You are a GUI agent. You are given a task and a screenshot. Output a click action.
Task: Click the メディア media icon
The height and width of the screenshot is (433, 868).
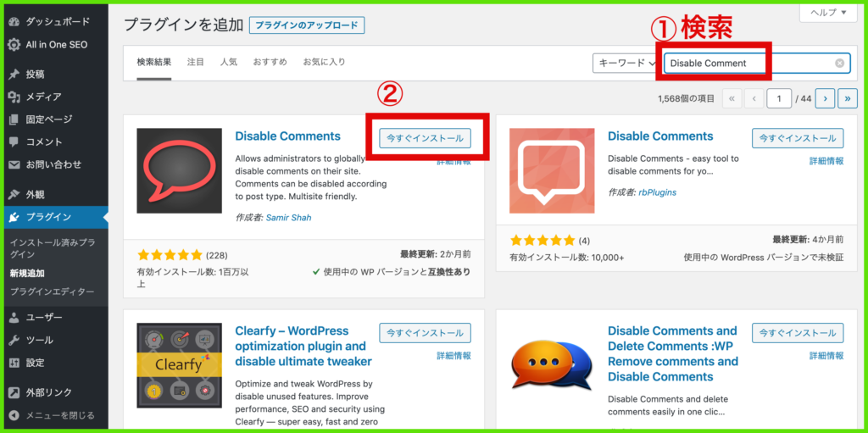pyautogui.click(x=14, y=97)
